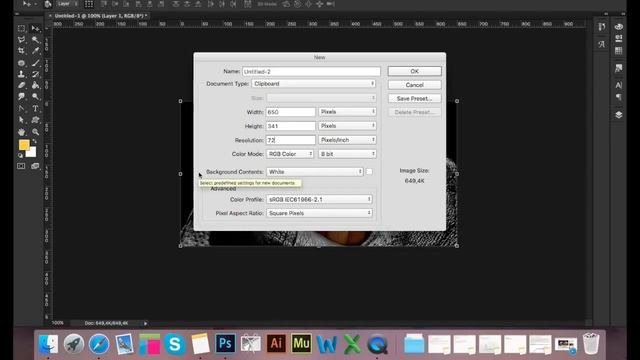This screenshot has height=360, width=640.
Task: Switch to the Untitled-1 document tab
Action: pyautogui.click(x=100, y=16)
